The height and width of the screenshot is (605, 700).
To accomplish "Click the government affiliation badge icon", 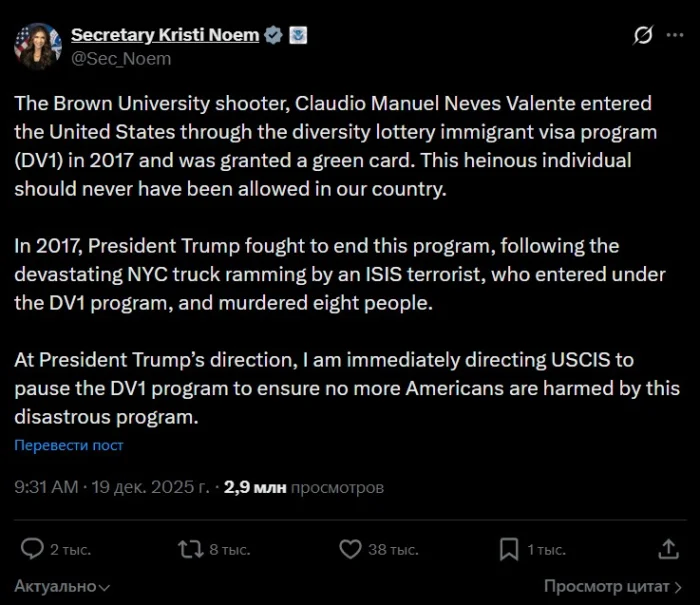I will pyautogui.click(x=297, y=36).
